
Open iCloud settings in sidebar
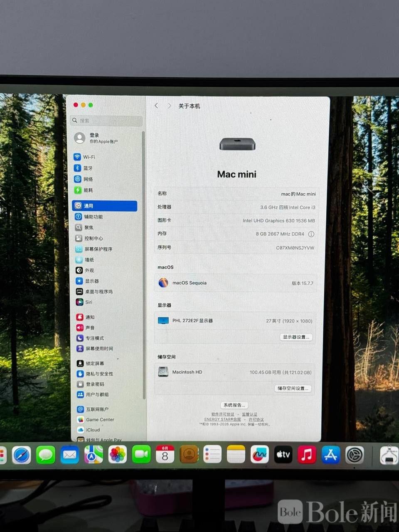(x=89, y=430)
